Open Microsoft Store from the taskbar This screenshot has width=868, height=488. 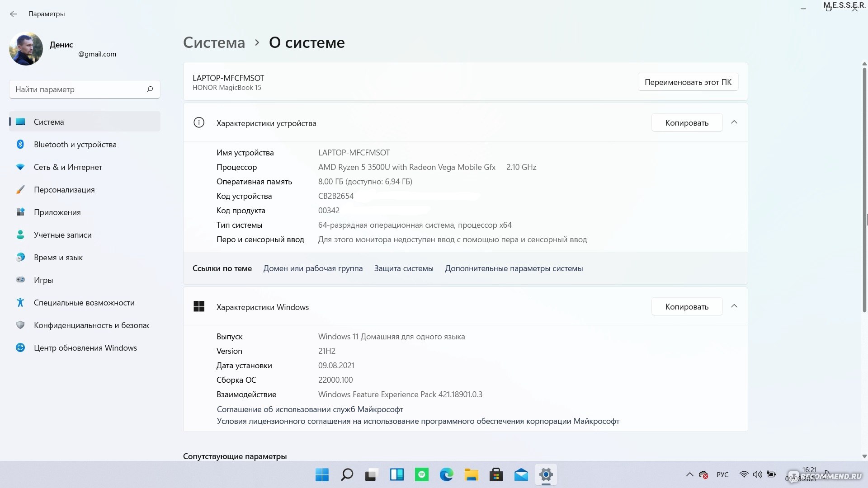click(x=496, y=474)
